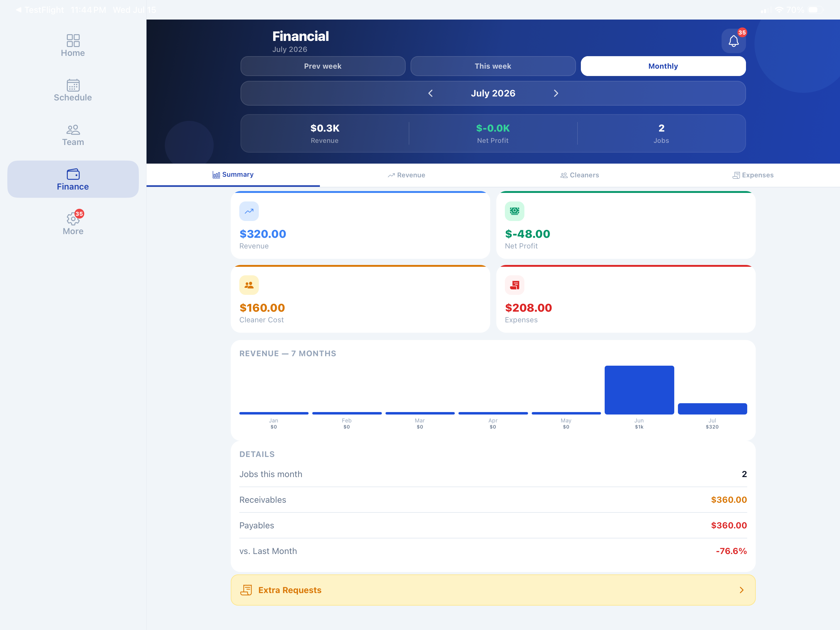This screenshot has height=630, width=840.
Task: Click the $-0.0K Net Profit header stat
Action: tap(493, 133)
